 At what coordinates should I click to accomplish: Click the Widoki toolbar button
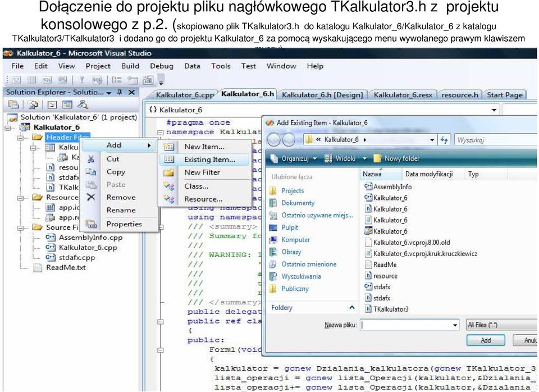pyautogui.click(x=345, y=158)
